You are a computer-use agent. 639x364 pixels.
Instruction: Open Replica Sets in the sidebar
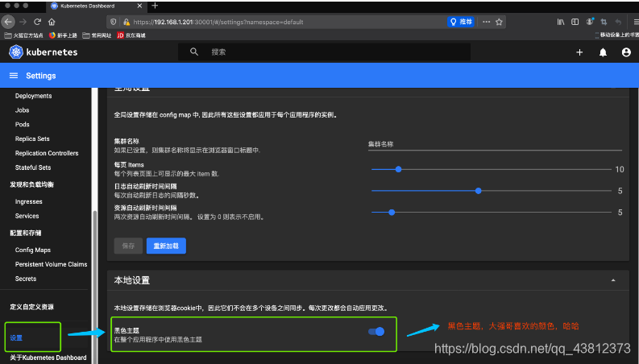(x=32, y=139)
